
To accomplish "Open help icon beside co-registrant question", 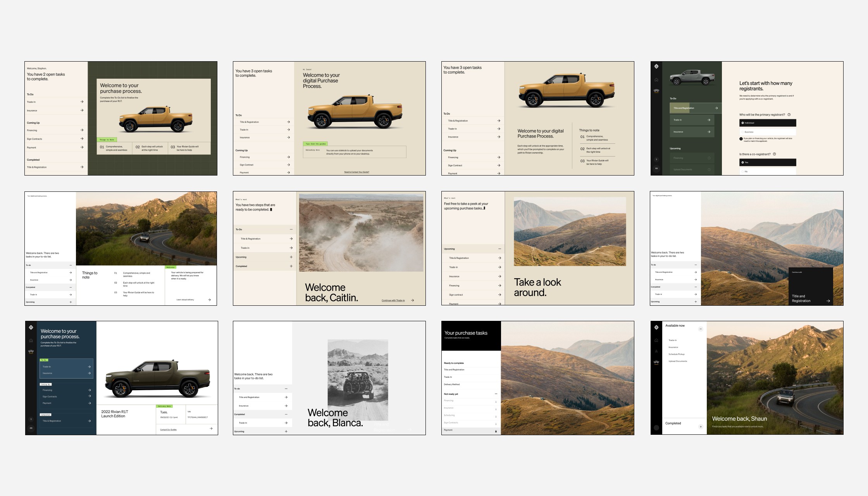I will pos(774,154).
